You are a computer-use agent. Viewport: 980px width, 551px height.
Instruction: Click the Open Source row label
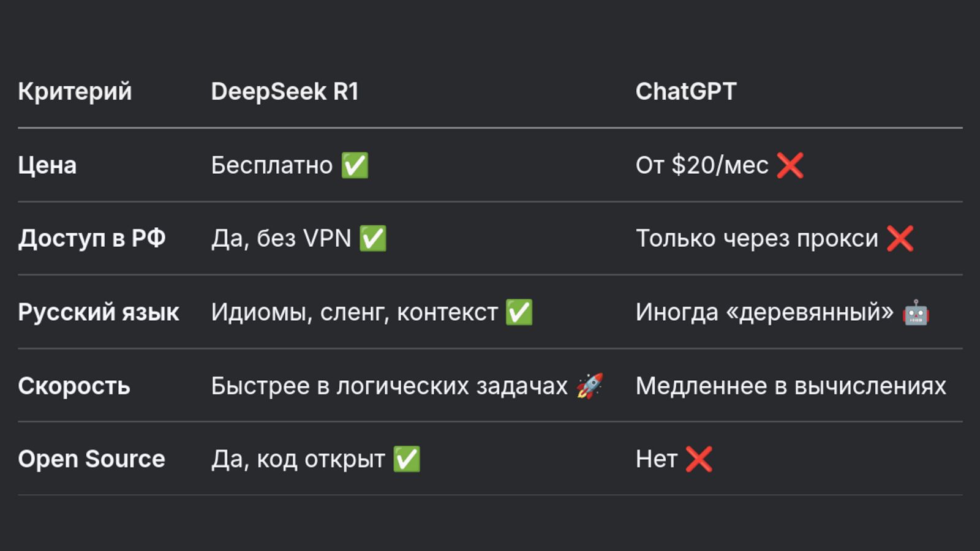(91, 459)
